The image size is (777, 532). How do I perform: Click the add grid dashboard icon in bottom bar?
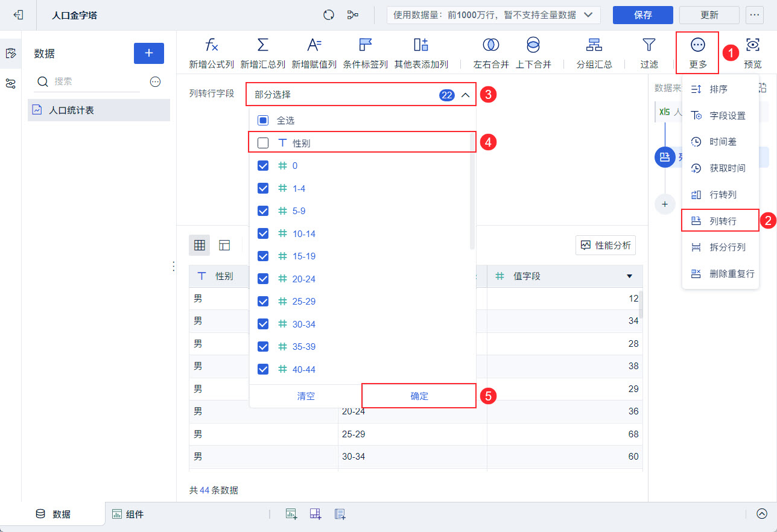[x=316, y=514]
